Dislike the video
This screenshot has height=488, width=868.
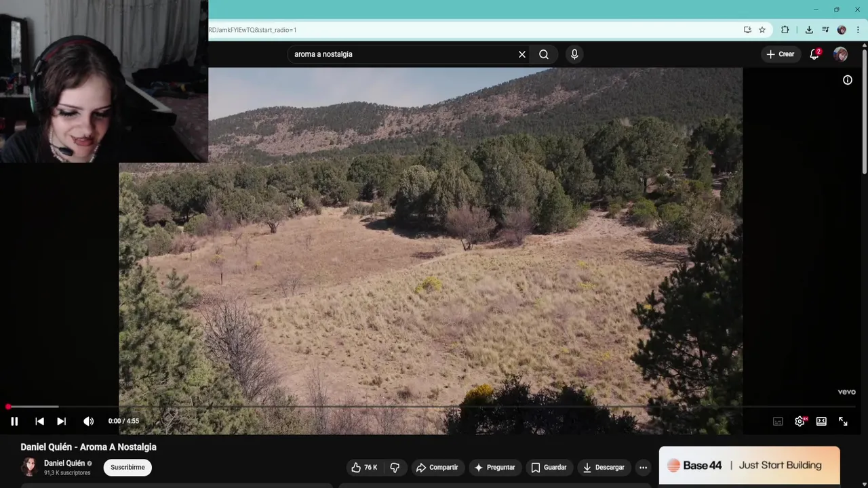(395, 467)
